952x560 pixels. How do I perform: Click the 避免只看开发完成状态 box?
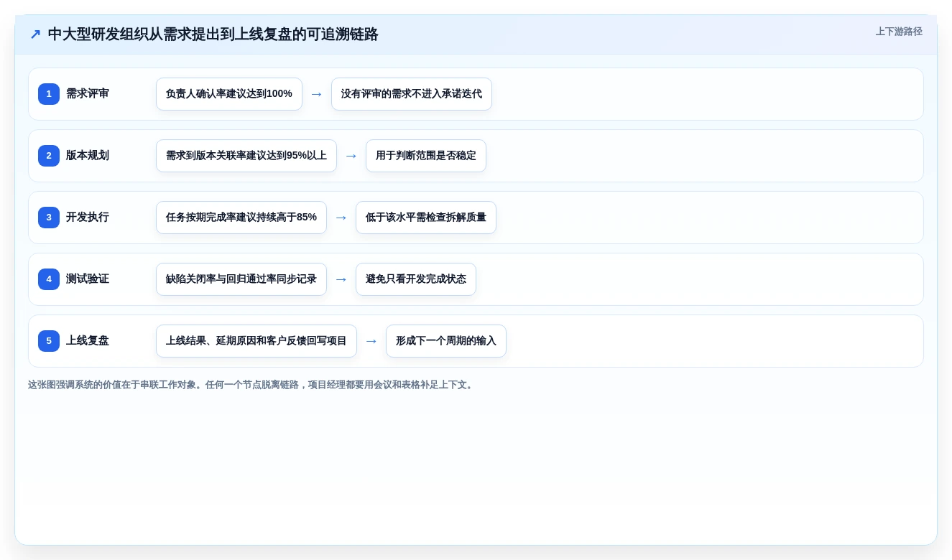pyautogui.click(x=416, y=279)
